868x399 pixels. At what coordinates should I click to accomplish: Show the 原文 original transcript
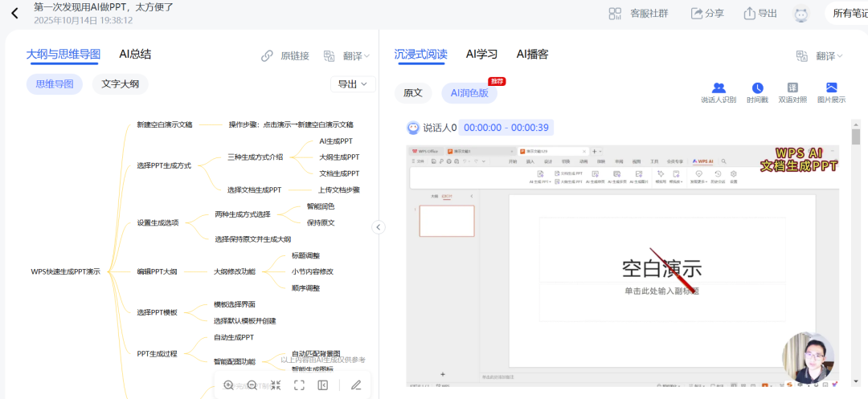point(413,93)
